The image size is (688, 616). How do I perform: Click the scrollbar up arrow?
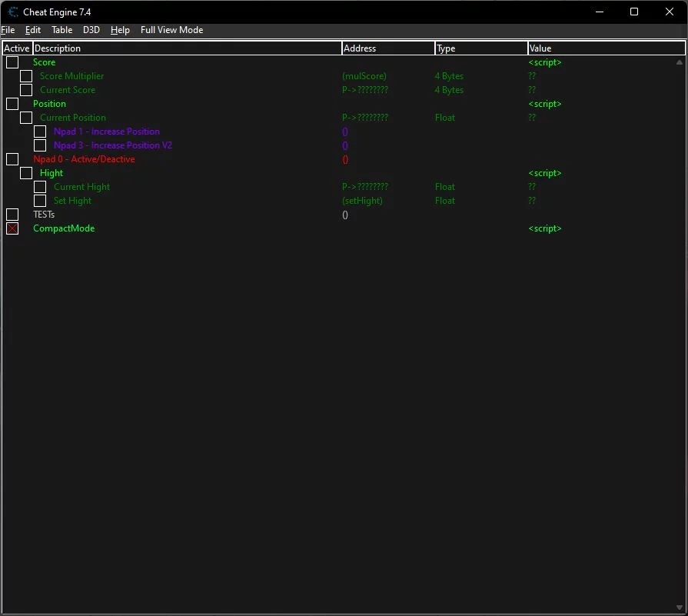pos(680,62)
